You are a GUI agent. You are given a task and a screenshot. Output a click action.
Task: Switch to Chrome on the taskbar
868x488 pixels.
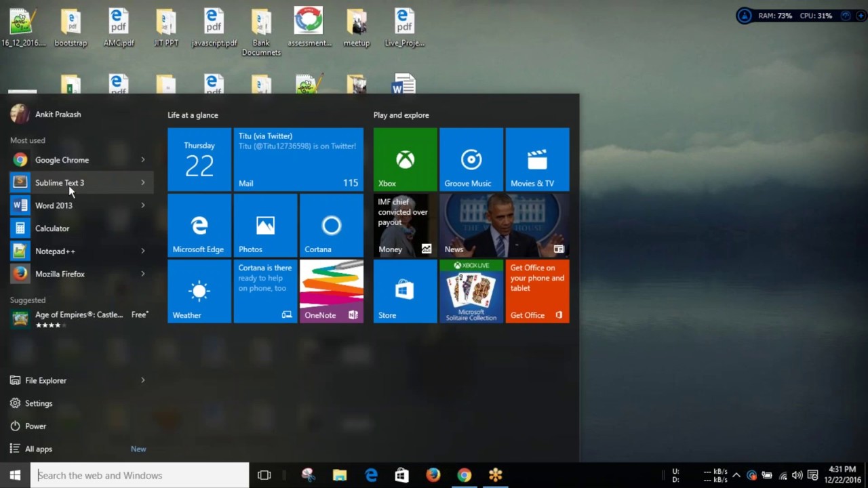point(465,475)
